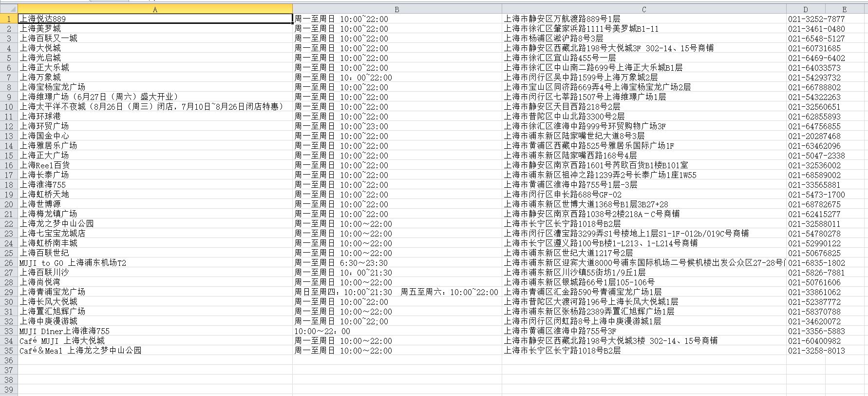Click hours cell 6:30~23:30

pos(397,263)
